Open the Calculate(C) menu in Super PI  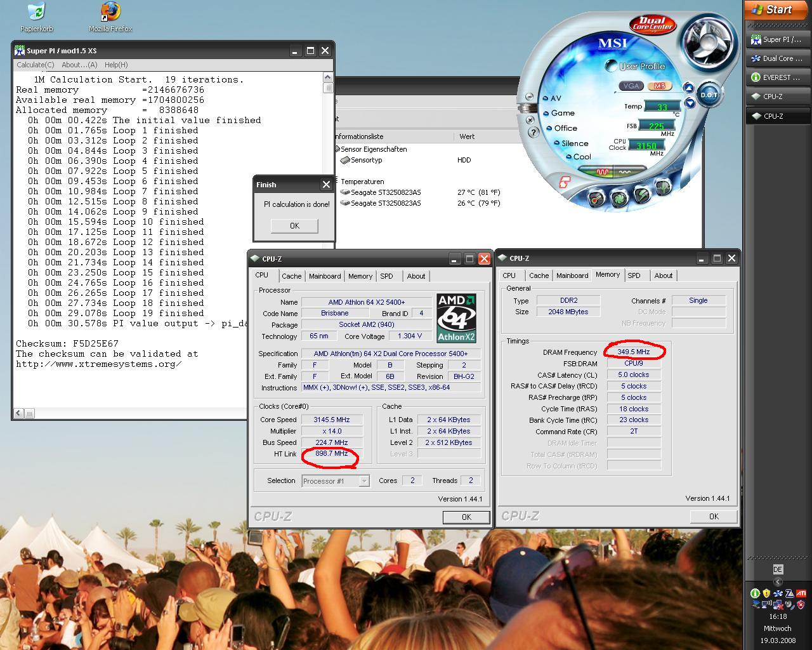click(x=35, y=65)
